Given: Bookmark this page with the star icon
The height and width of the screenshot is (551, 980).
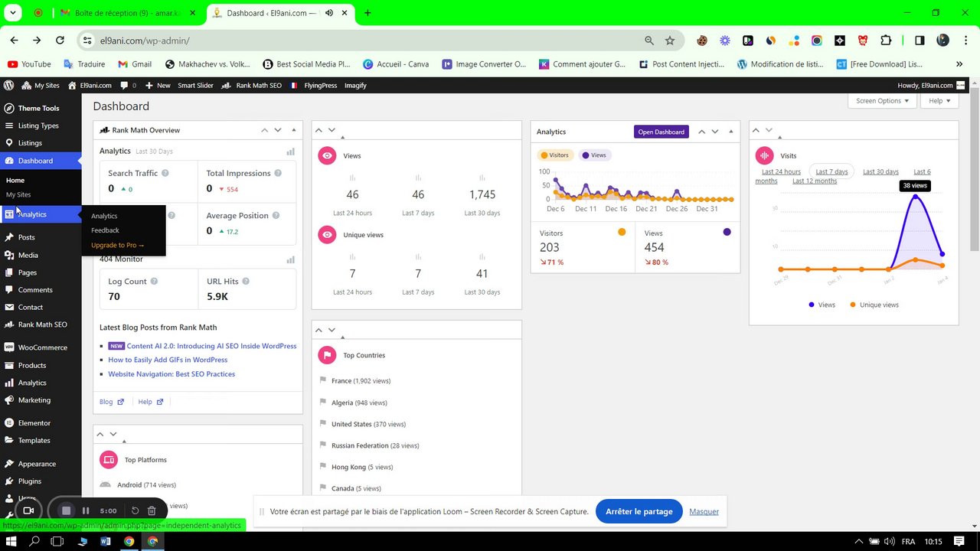Looking at the screenshot, I should click(x=670, y=41).
